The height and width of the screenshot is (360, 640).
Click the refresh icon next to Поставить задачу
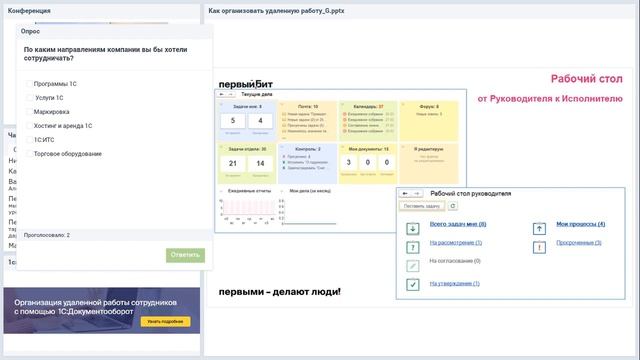click(x=453, y=206)
